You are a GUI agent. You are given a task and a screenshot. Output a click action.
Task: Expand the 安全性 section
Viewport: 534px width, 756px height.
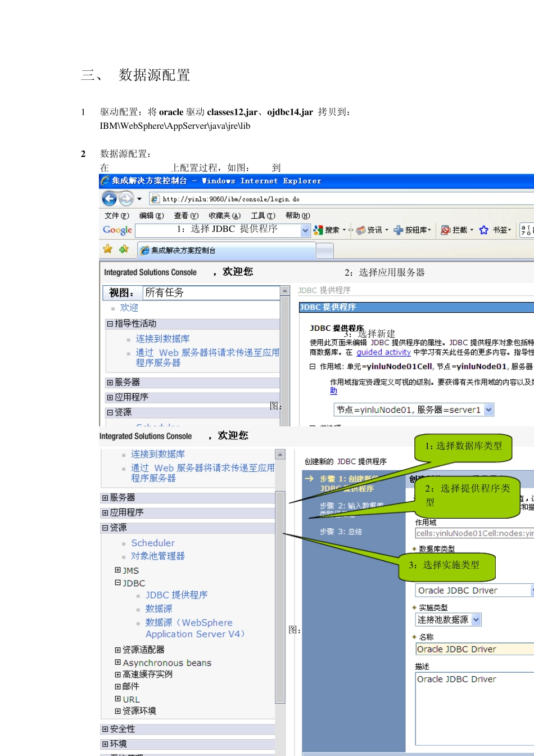click(105, 729)
